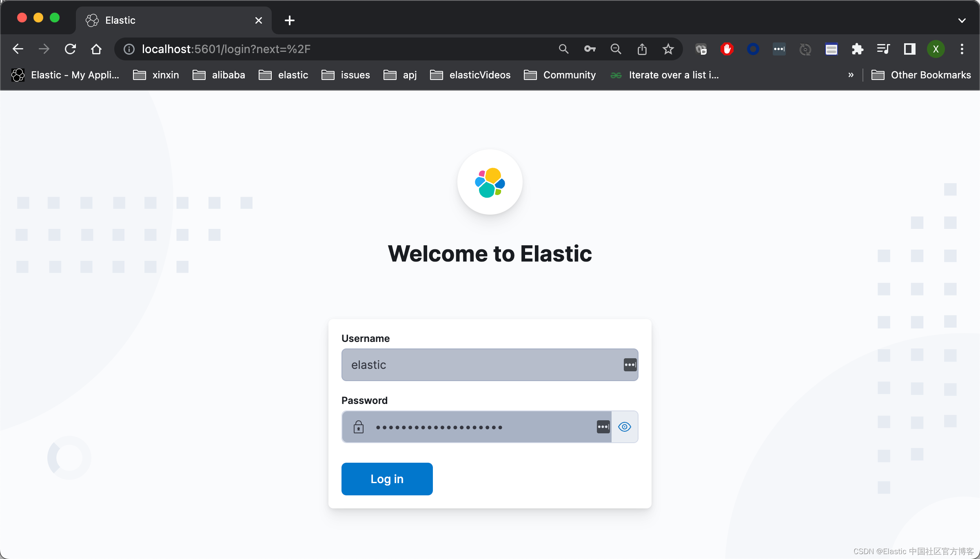This screenshot has width=980, height=559.
Task: Open the tab search dropdown arrow
Action: click(x=962, y=20)
